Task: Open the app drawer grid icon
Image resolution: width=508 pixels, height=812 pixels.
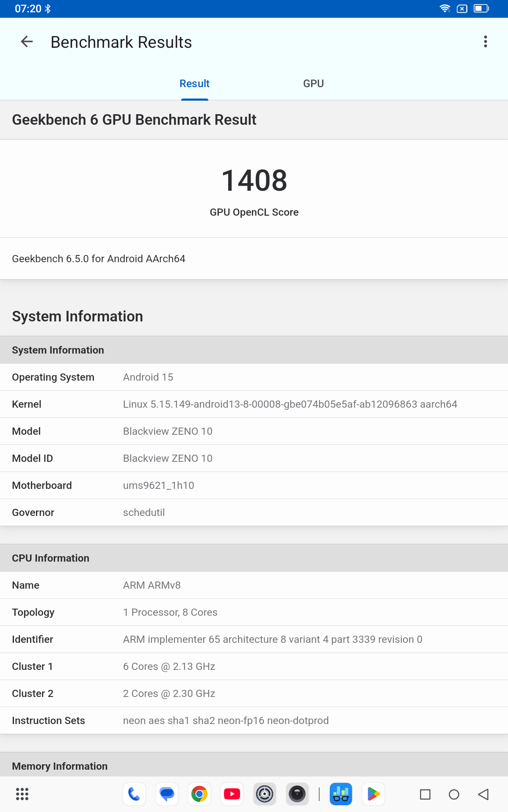Action: point(22,794)
